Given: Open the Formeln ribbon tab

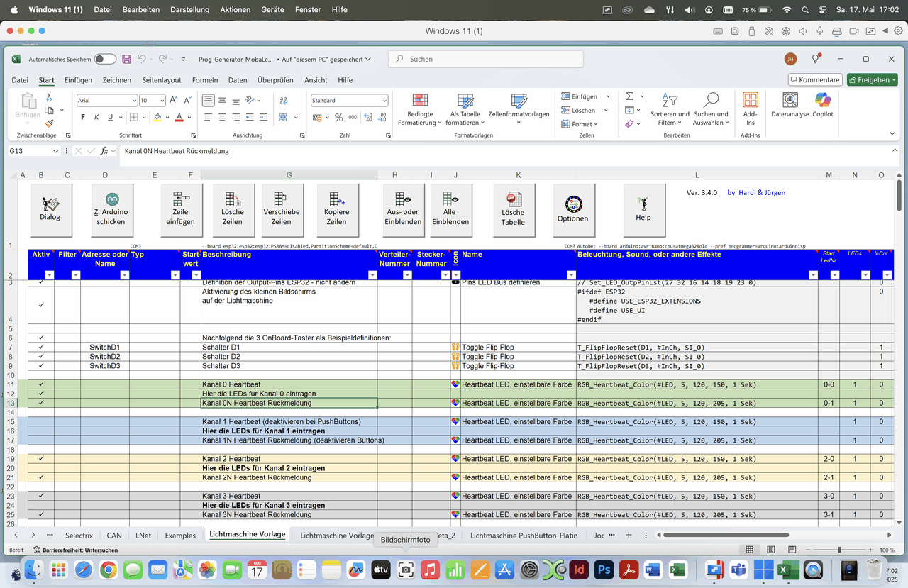Looking at the screenshot, I should pos(205,80).
